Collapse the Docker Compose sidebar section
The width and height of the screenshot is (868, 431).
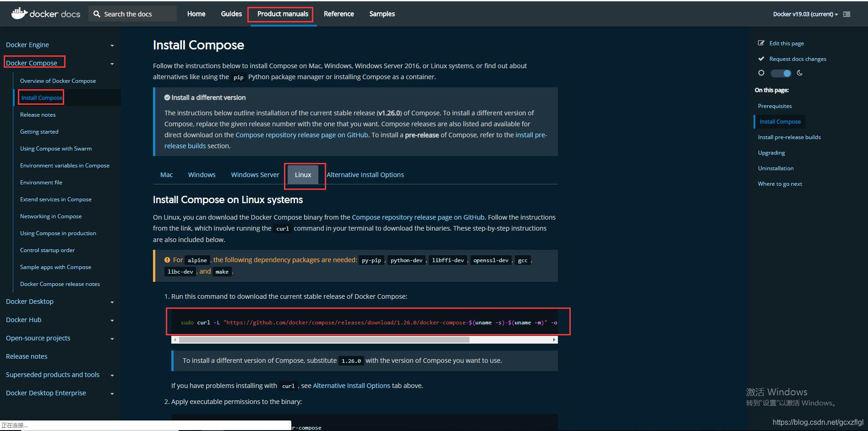pos(112,64)
